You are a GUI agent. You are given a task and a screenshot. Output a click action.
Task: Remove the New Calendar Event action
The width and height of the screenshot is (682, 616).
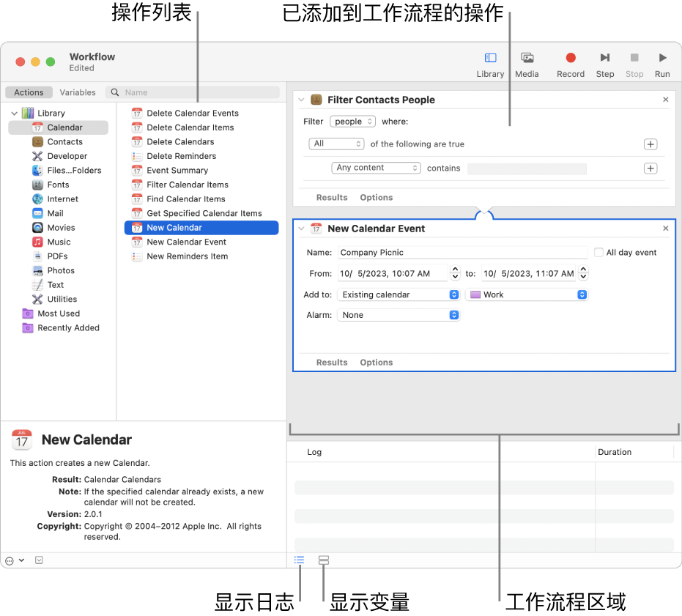coord(665,229)
